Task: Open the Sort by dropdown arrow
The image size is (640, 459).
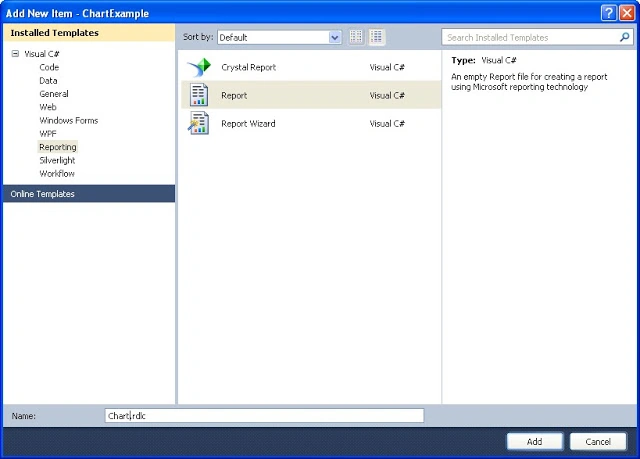Action: [x=335, y=38]
